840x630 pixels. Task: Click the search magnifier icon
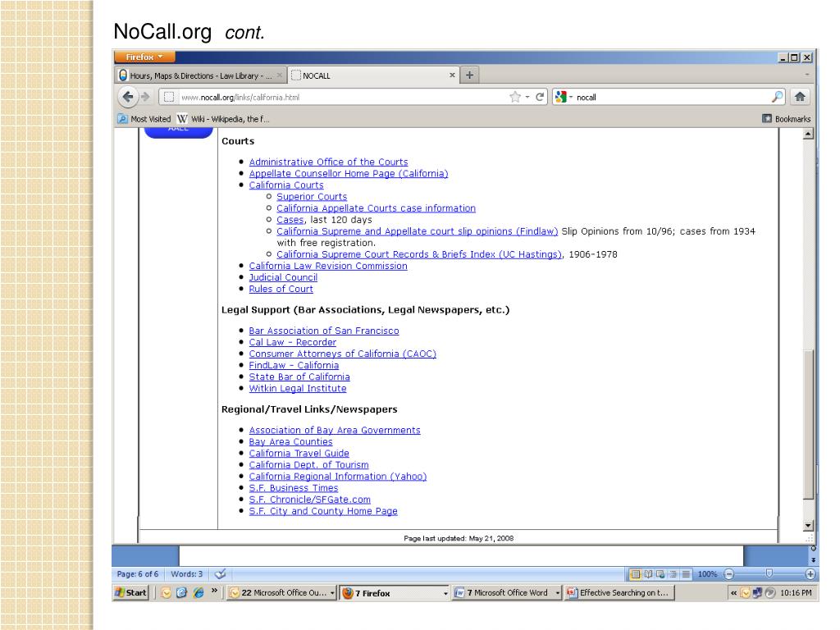click(777, 97)
